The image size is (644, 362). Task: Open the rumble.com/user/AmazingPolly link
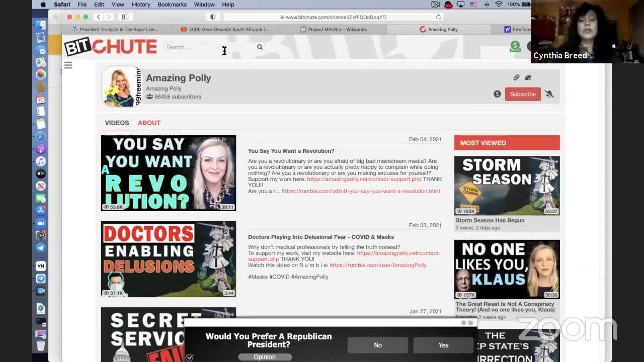[378, 265]
